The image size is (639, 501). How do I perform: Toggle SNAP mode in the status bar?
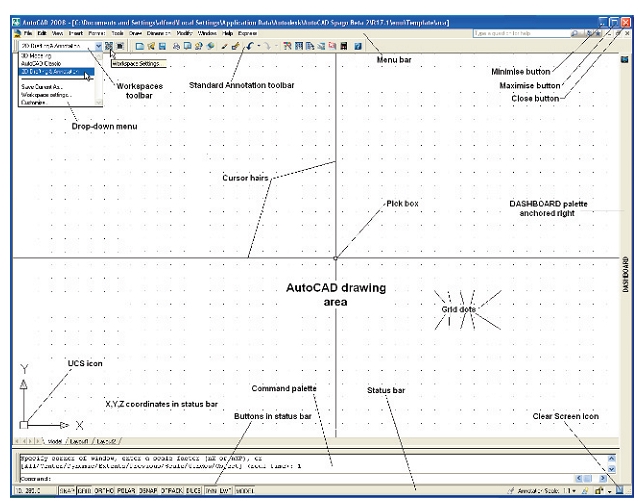pos(66,492)
